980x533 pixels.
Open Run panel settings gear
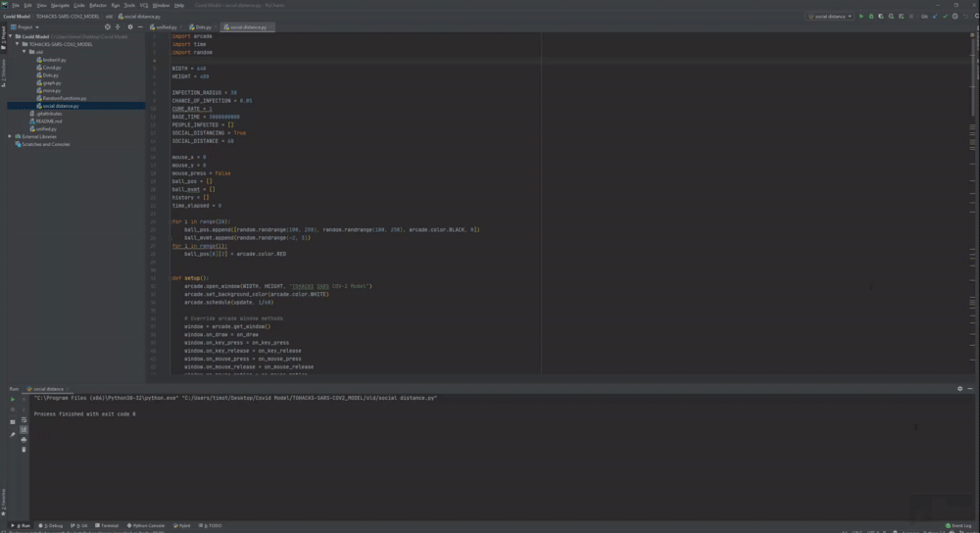[x=960, y=389]
